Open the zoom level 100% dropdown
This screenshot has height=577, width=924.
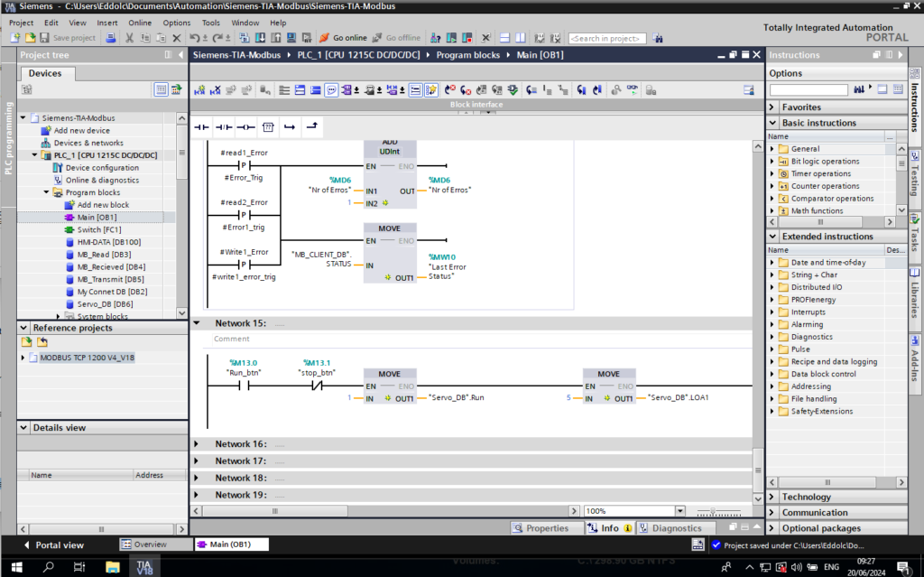[x=680, y=511]
